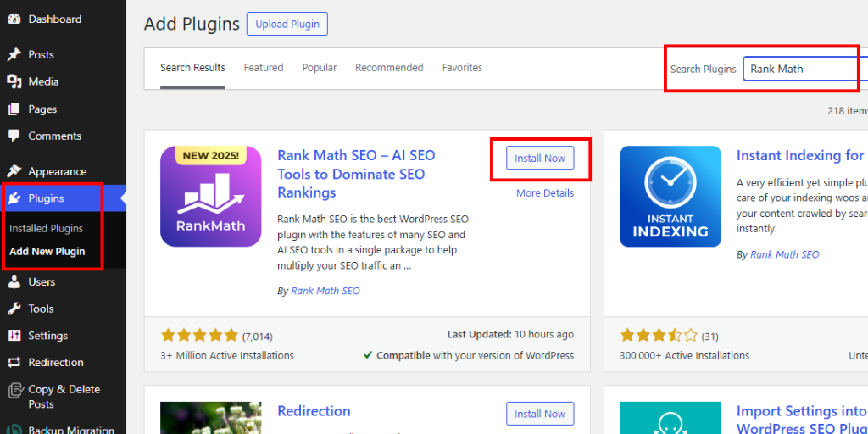Open the Settings menu item
Screen dimensions: 868x434
pyautogui.click(x=48, y=336)
